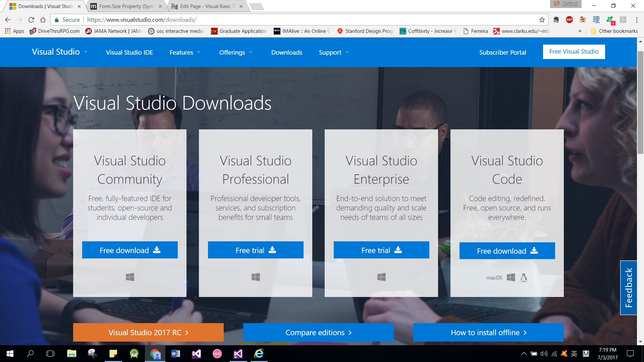Open Task View in the taskbar

point(50,354)
